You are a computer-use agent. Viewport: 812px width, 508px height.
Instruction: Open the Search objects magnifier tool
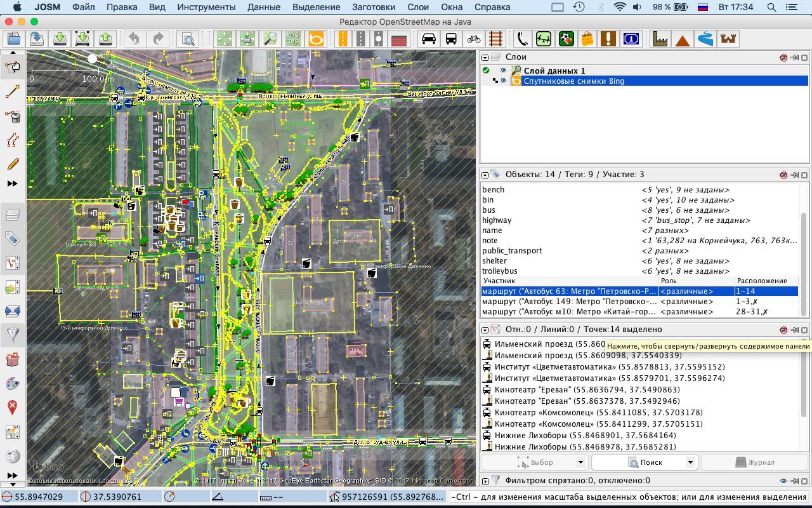pos(188,39)
